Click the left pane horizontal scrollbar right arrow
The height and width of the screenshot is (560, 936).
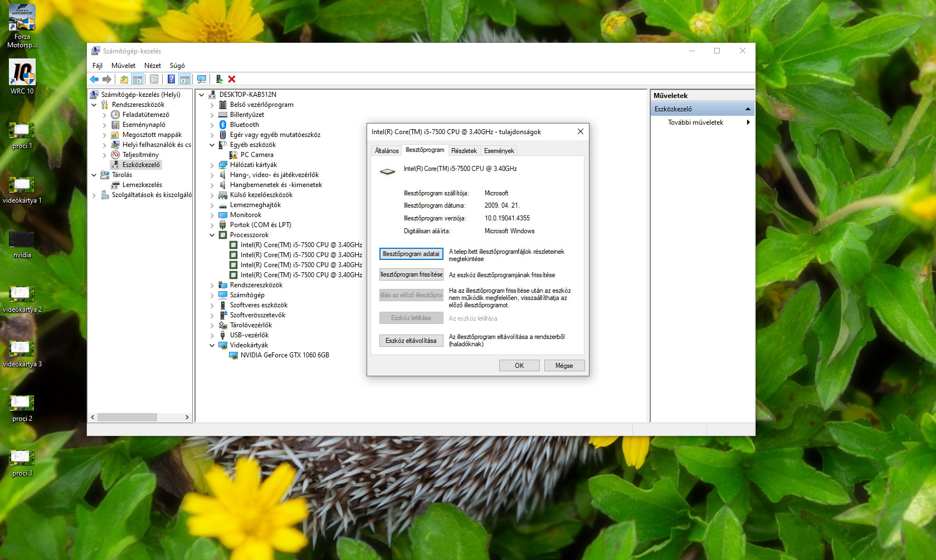[187, 417]
